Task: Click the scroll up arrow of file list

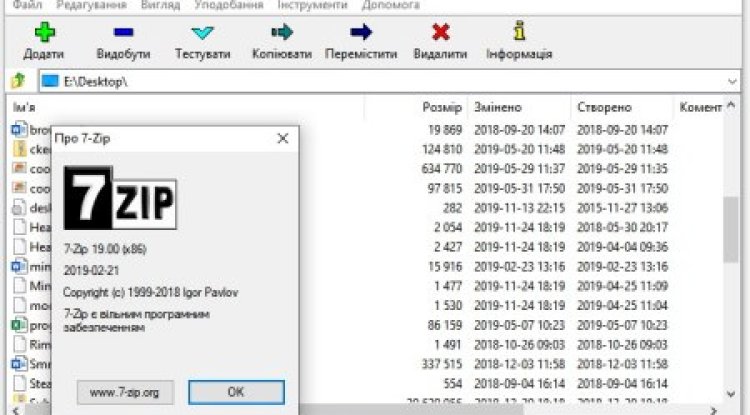Action: point(731,106)
